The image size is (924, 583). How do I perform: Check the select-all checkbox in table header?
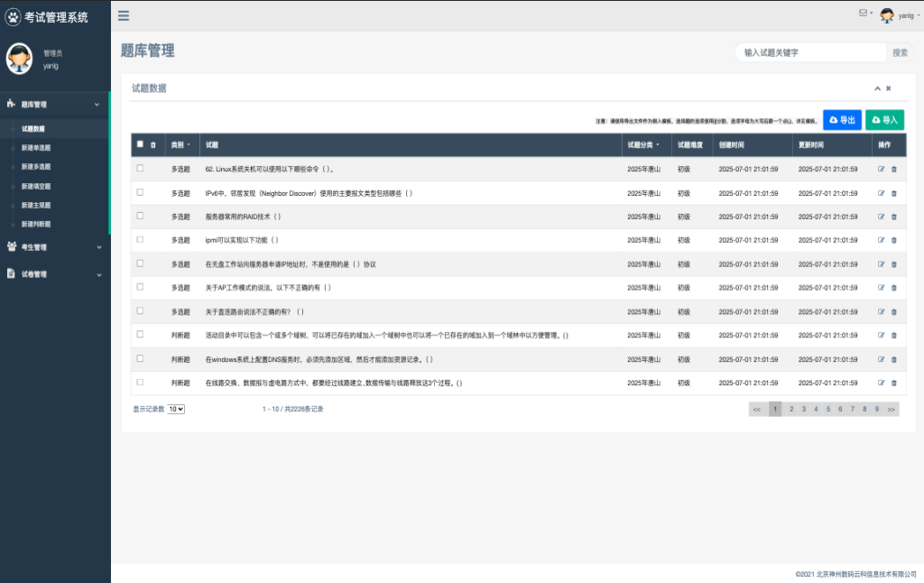tap(140, 144)
